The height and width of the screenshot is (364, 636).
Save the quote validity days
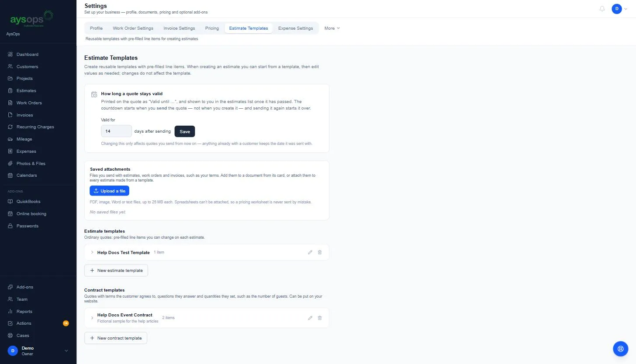(x=185, y=131)
